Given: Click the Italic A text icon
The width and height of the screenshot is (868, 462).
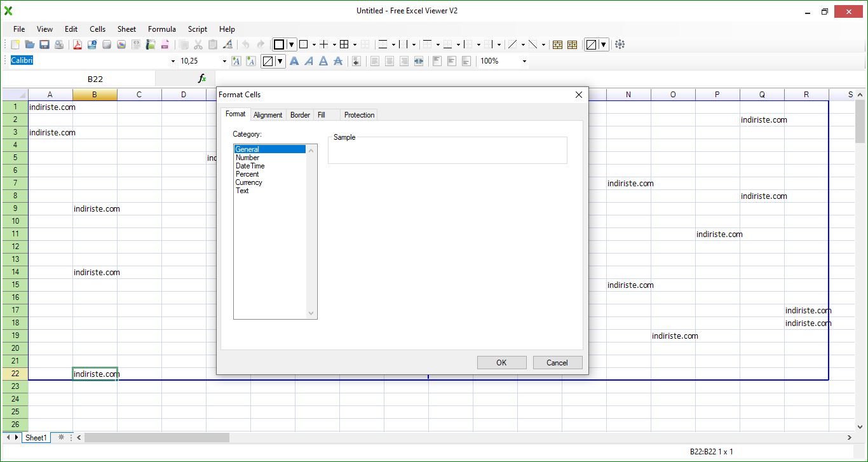Looking at the screenshot, I should 309,61.
